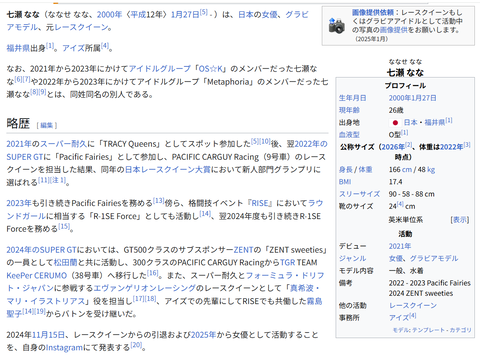Click citation [20] after 発表する
This screenshot has height=361, width=480.
(x=136, y=345)
